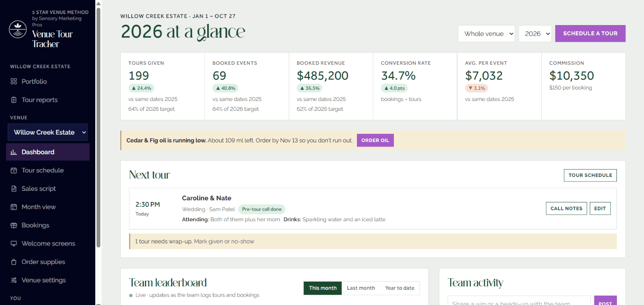Select the This month leaderboard tab
The width and height of the screenshot is (644, 305).
pyautogui.click(x=323, y=288)
